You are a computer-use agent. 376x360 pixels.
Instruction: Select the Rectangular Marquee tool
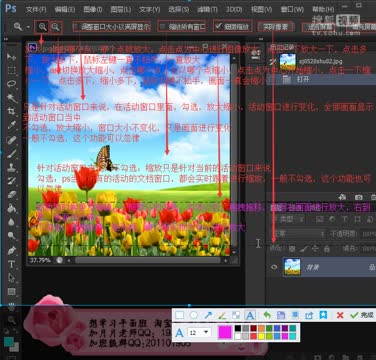[x=12, y=70]
